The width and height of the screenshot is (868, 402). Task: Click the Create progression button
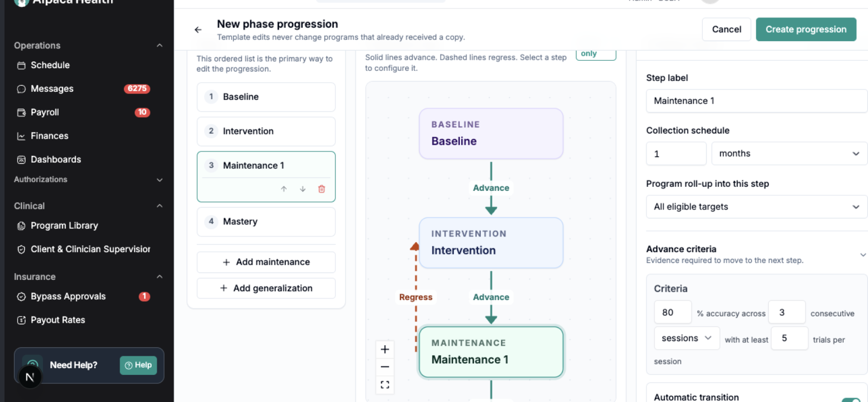(x=806, y=29)
